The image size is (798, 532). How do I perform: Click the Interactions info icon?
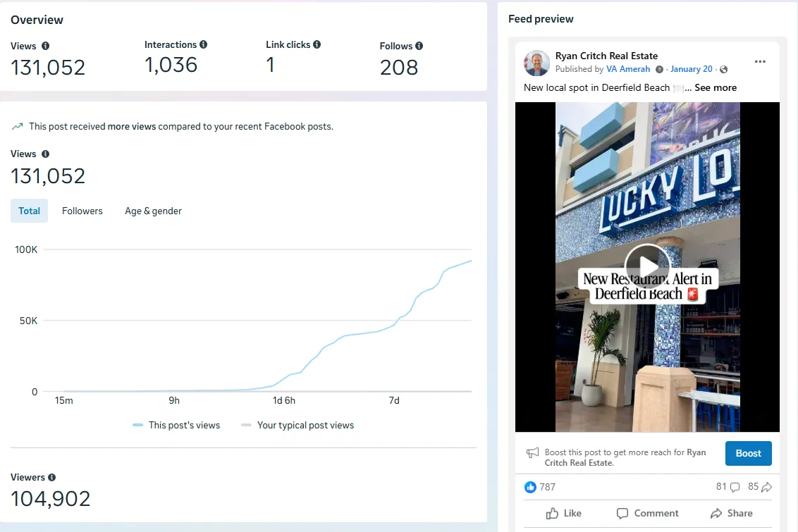(x=204, y=44)
